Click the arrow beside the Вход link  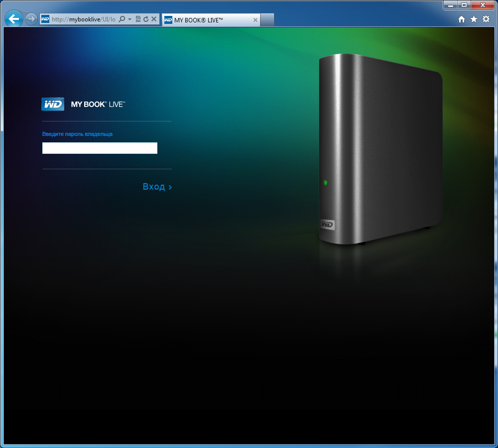click(170, 187)
